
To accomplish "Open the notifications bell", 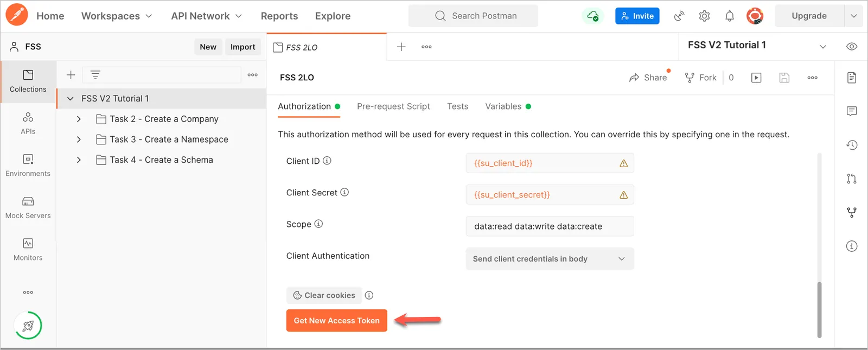I will pyautogui.click(x=730, y=16).
